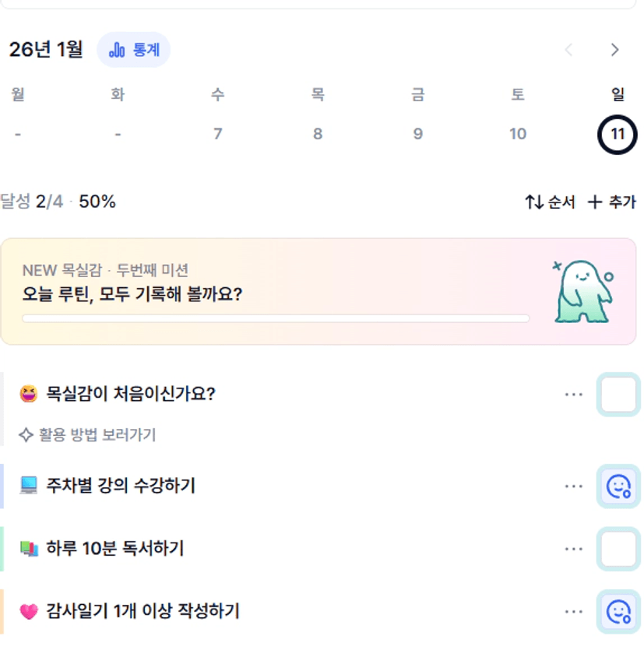The image size is (644, 657).
Task: Go to previous week with left chevron
Action: (568, 50)
